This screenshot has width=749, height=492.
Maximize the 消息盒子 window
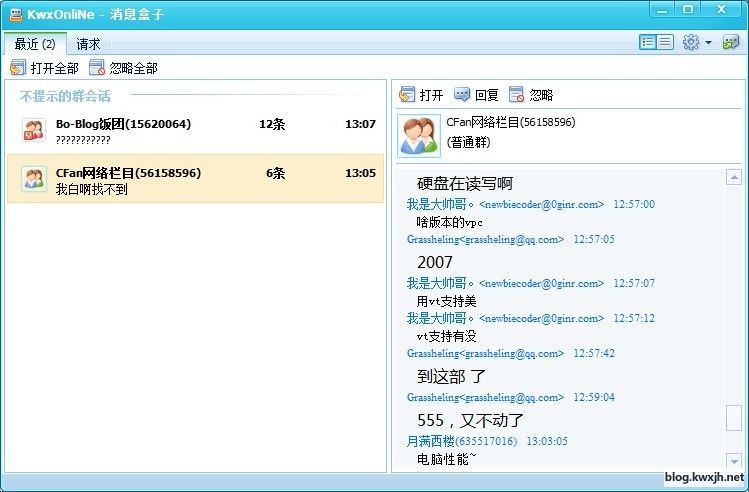click(x=688, y=9)
